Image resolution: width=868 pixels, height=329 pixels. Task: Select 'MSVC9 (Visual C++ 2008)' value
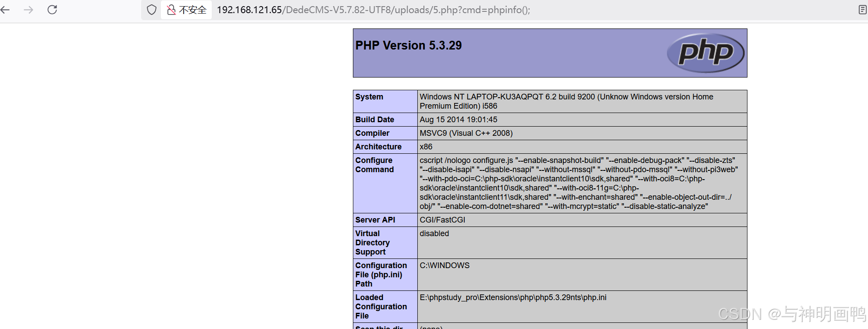(x=466, y=133)
